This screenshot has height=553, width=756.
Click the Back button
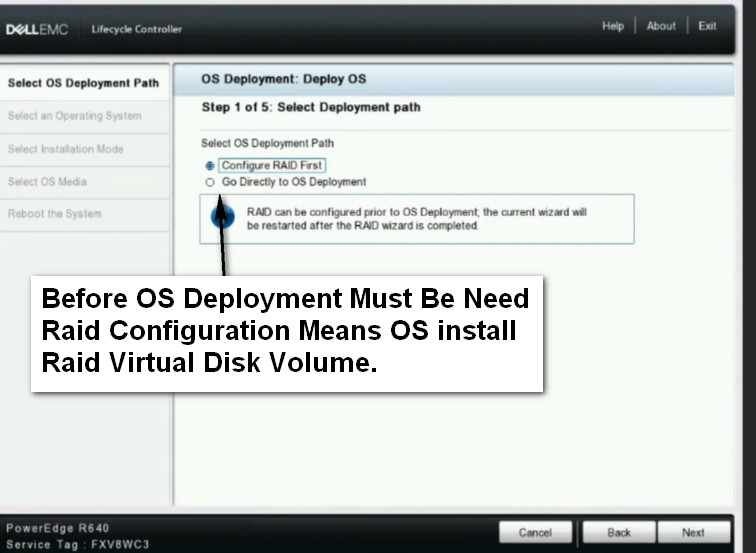[x=618, y=532]
